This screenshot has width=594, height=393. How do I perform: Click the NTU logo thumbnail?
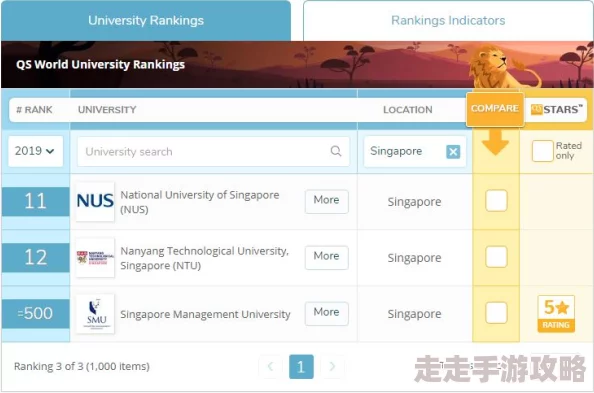(x=95, y=258)
